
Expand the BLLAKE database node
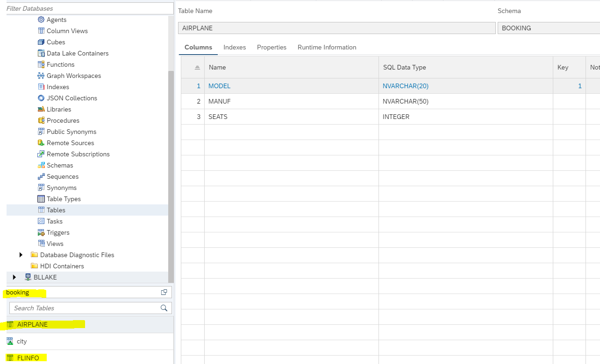coord(14,277)
